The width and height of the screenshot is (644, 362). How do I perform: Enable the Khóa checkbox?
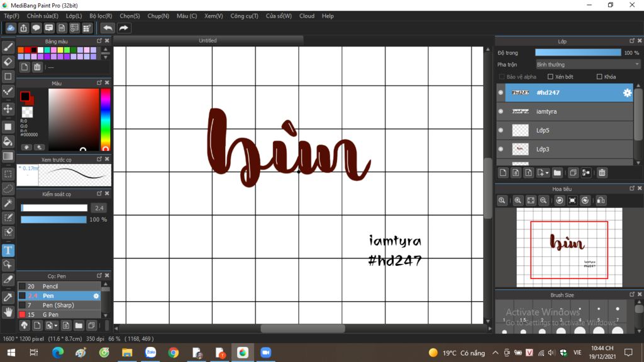point(599,77)
